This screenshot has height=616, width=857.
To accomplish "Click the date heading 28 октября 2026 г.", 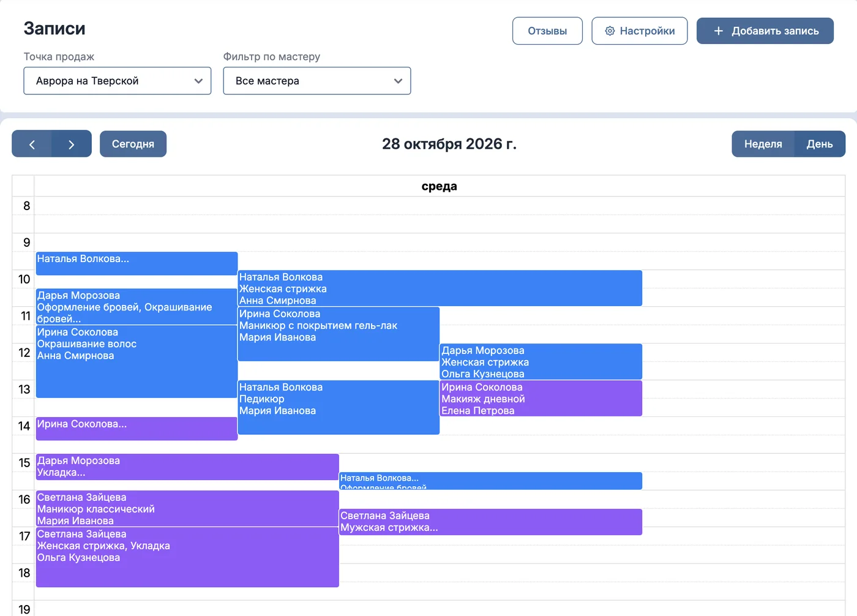I will click(449, 144).
